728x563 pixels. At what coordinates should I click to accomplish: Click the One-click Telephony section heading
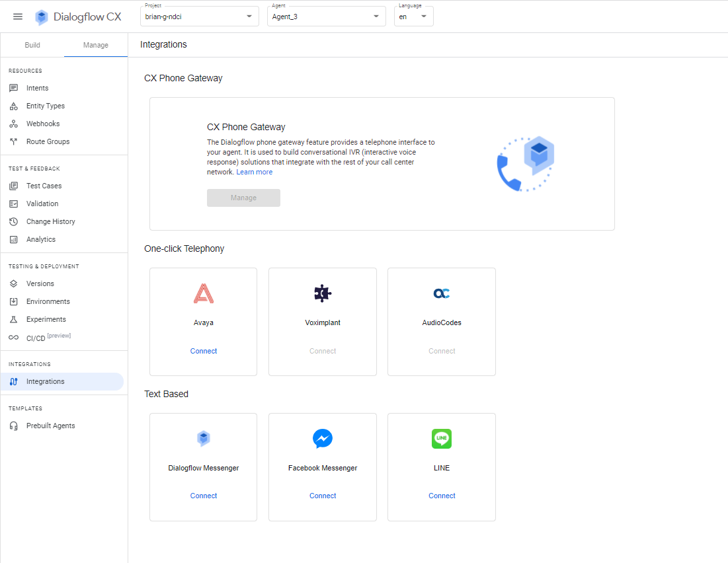(x=184, y=248)
